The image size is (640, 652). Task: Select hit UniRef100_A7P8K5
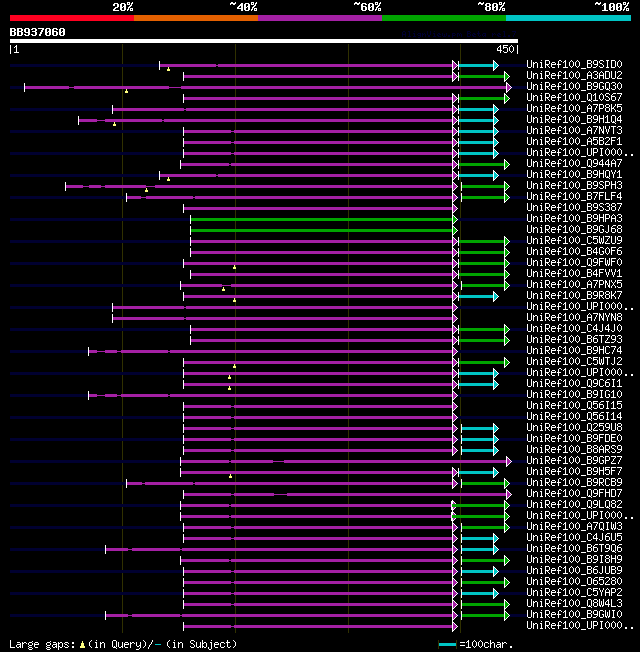pos(574,109)
